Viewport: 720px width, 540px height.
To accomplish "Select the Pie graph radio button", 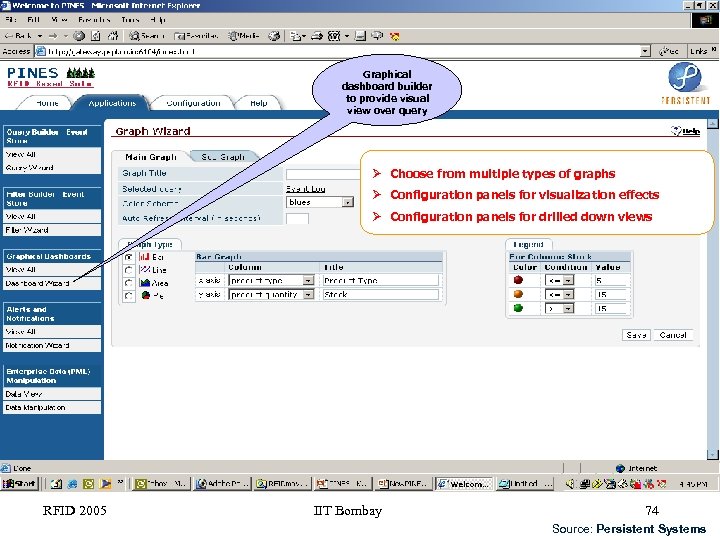I will [x=129, y=296].
